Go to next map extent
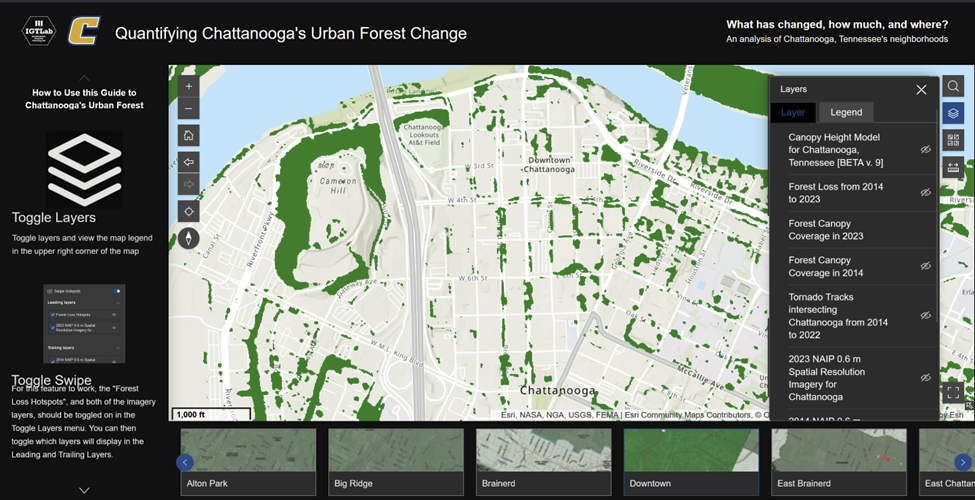 pos(189,184)
